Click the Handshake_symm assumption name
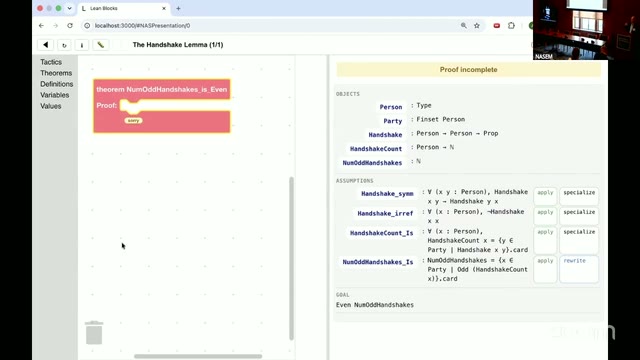 coord(387,193)
